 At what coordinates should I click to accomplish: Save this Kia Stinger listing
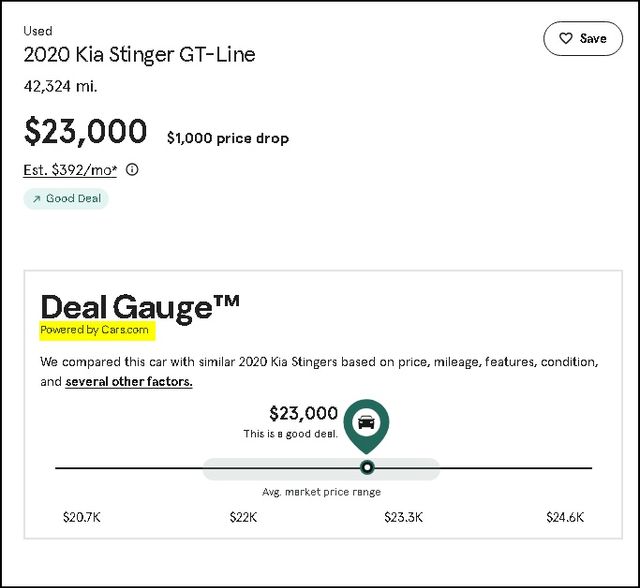(x=583, y=38)
